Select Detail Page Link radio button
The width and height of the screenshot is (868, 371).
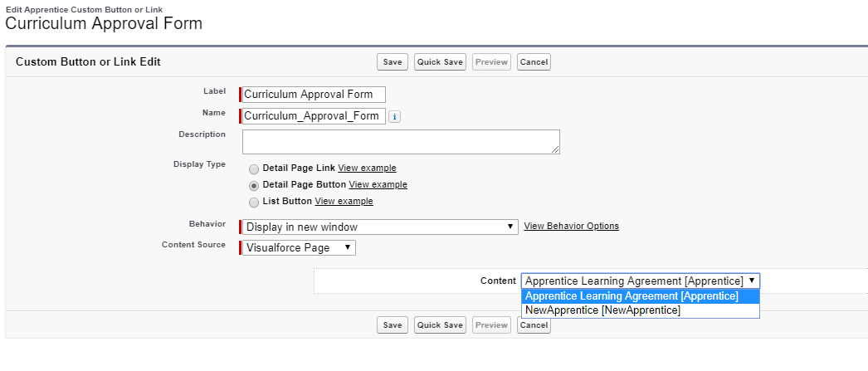pos(254,168)
